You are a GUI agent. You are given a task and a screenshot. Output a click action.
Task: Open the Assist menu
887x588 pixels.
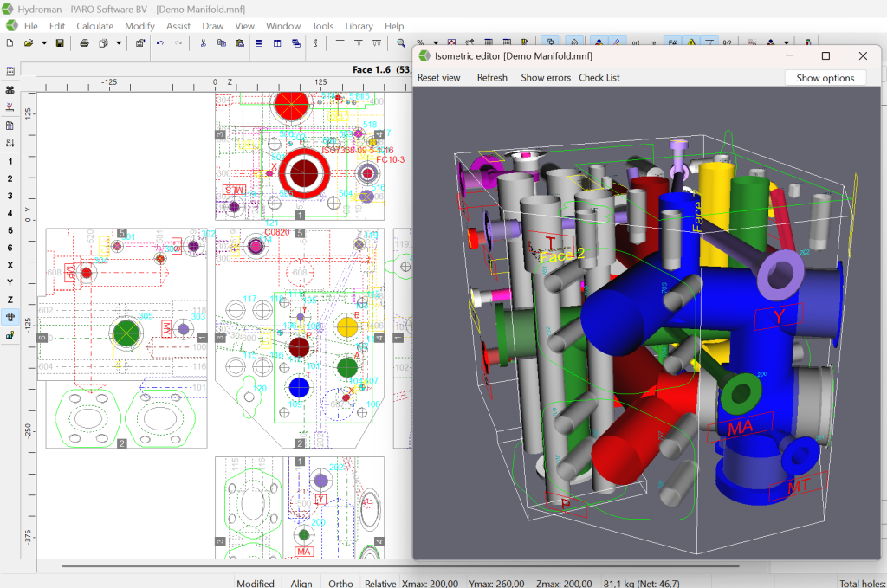point(178,26)
